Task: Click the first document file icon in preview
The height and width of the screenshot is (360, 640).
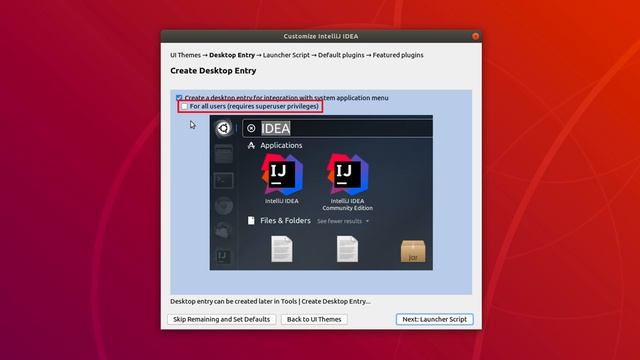Action: coord(282,249)
